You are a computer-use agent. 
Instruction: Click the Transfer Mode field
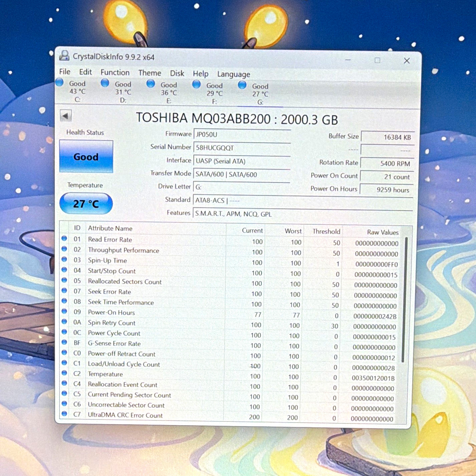pos(242,174)
